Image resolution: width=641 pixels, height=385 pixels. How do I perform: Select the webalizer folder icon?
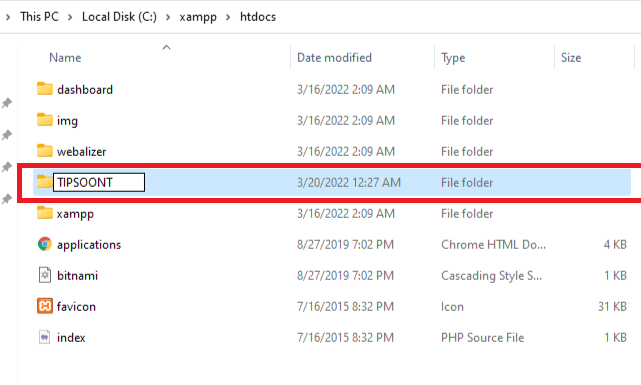click(45, 151)
